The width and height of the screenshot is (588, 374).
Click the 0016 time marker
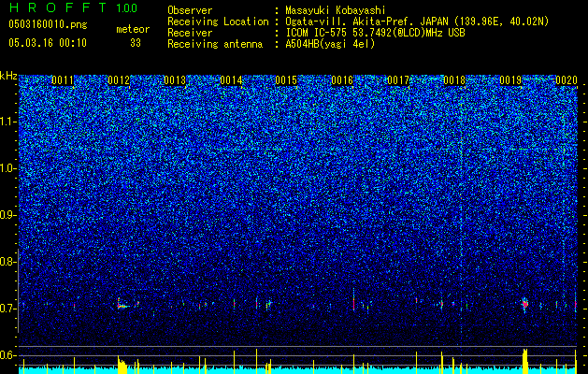click(x=342, y=80)
